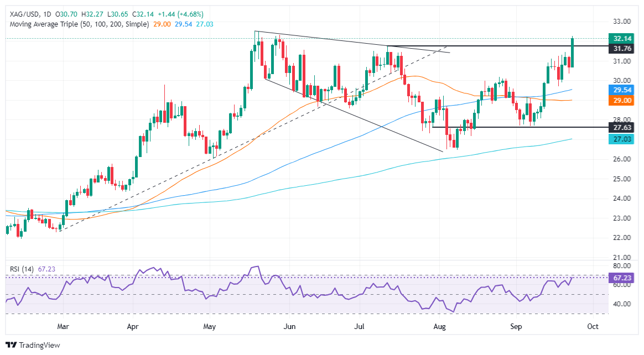Click the TradingView logo icon
The image size is (644, 355).
coord(11,345)
